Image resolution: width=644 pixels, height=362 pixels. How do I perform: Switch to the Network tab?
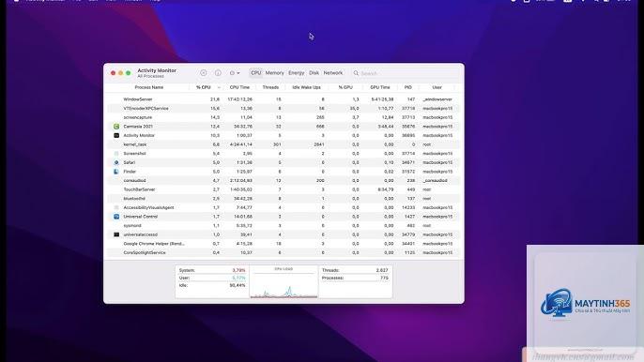coord(332,73)
